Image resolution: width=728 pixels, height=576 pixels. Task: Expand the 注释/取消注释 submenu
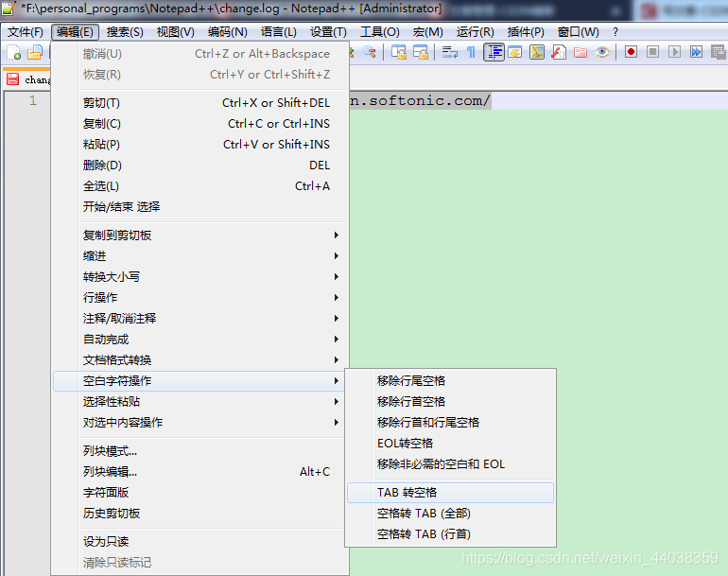(200, 319)
